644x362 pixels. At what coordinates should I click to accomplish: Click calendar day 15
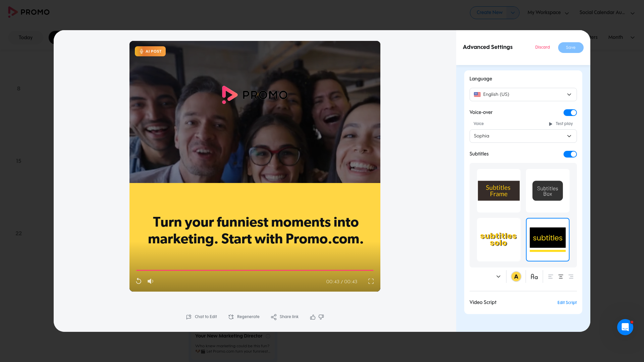pyautogui.click(x=18, y=161)
